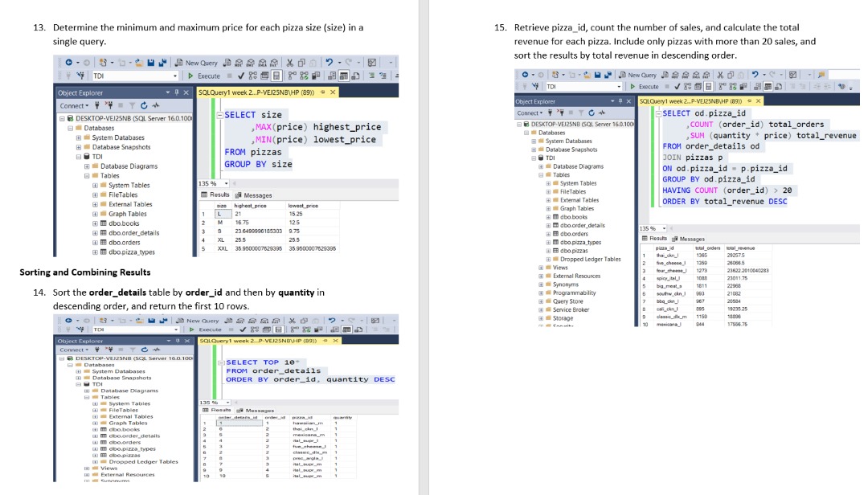
Task: Open the TDI database dropdown in question 13
Action: pos(175,76)
